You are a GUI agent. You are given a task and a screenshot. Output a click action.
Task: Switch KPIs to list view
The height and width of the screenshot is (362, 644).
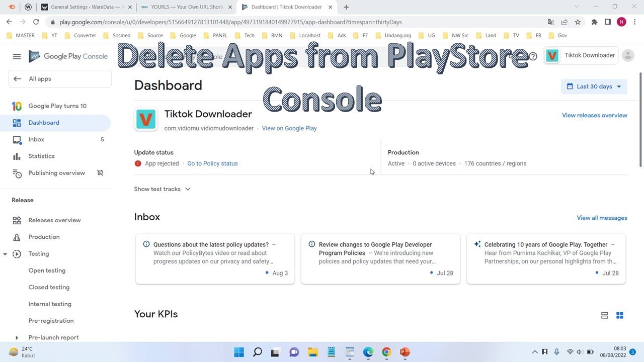[604, 315]
